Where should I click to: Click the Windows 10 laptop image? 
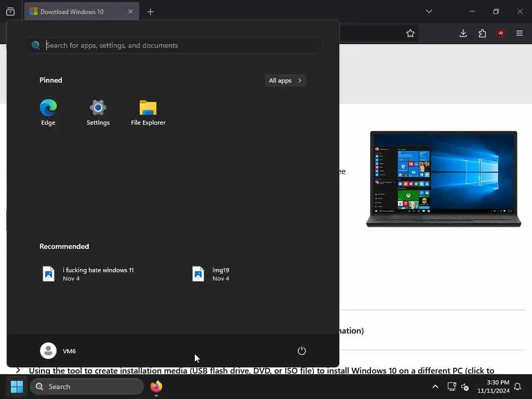tap(444, 179)
